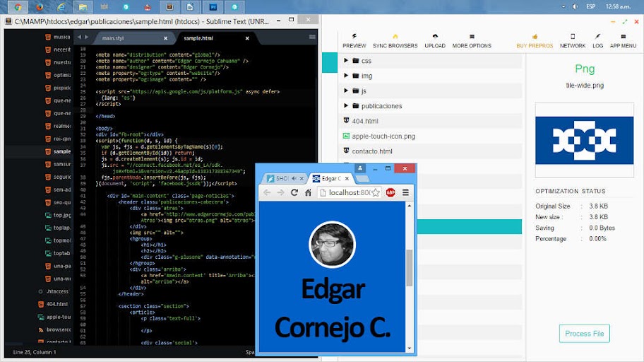
Task: Expand the publicaciones folder in Prepros
Action: click(x=346, y=106)
